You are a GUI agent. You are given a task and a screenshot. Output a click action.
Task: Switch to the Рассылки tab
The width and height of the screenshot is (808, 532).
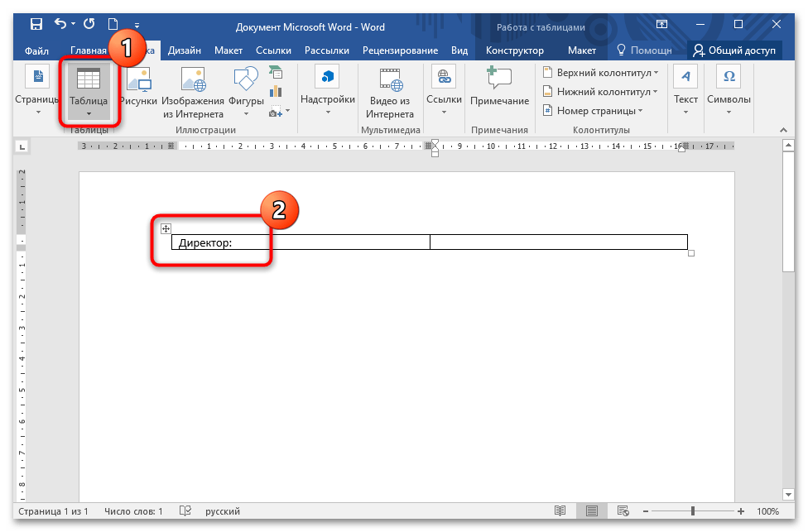coord(327,50)
